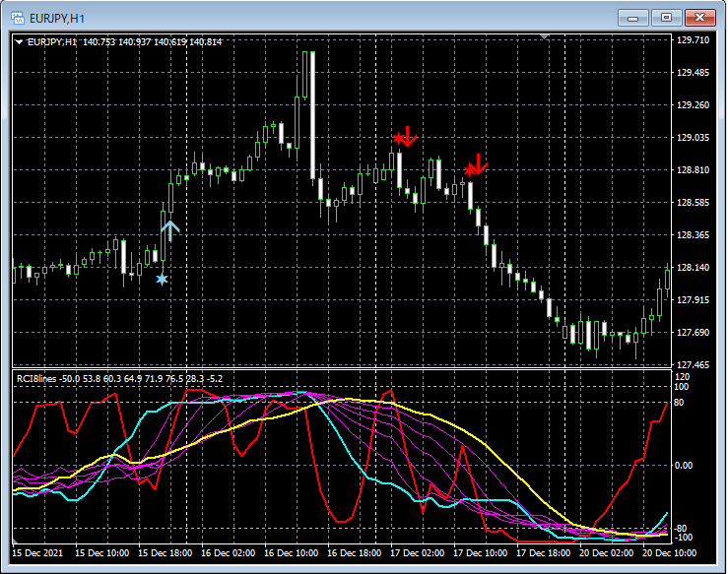Click the blue star marker below candles
This screenshot has width=728, height=574.
(x=162, y=280)
